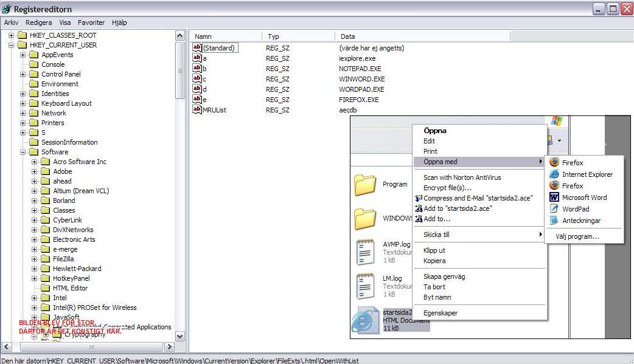
Task: Click the LM.log text file icon
Action: (x=365, y=286)
